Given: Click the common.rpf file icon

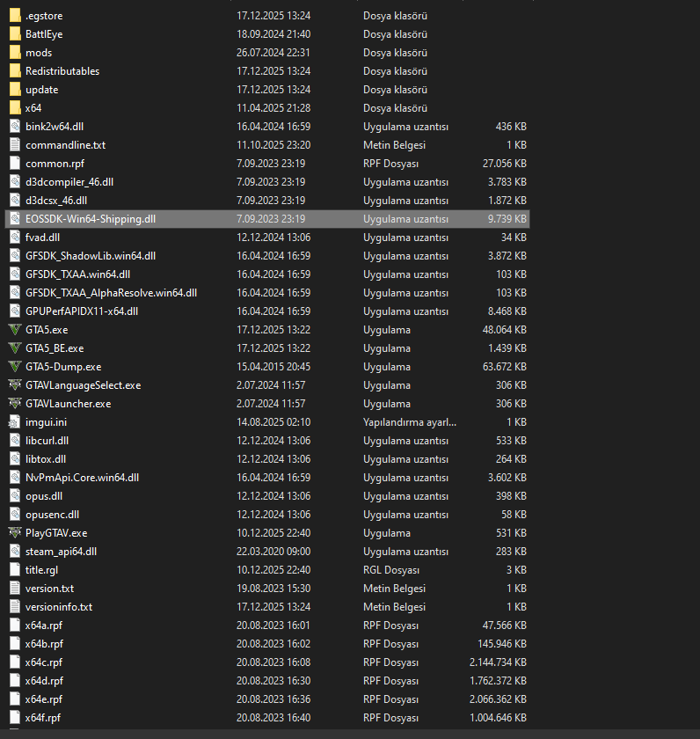Looking at the screenshot, I should click(x=15, y=163).
